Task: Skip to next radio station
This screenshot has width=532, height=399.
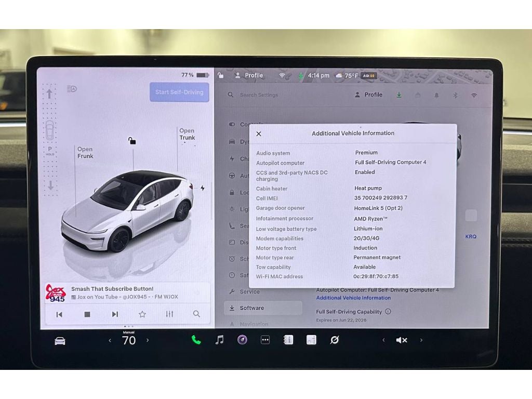Action: click(115, 314)
